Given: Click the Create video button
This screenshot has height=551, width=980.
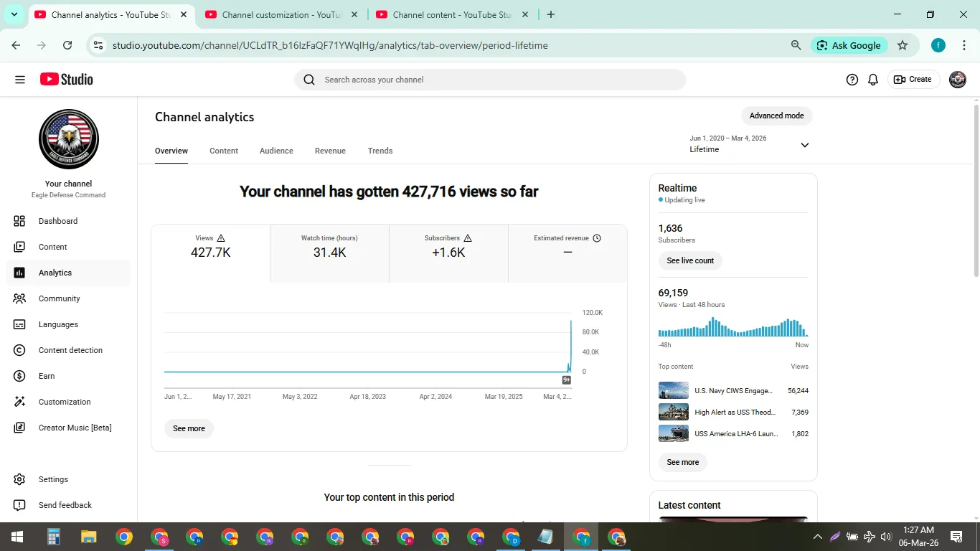Looking at the screenshot, I should [913, 80].
